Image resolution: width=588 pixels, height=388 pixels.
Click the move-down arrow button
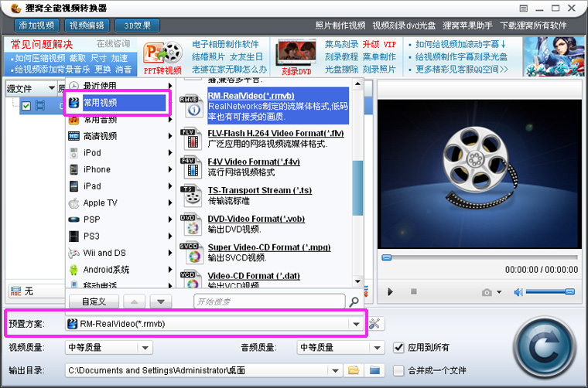[x=161, y=301]
